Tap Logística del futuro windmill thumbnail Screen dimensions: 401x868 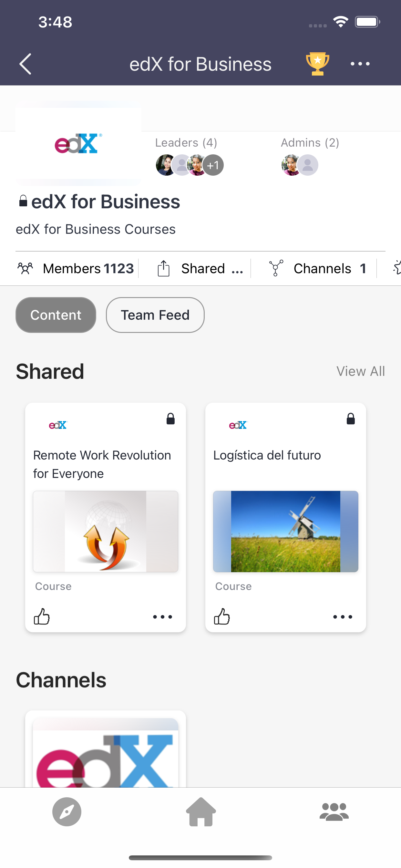pyautogui.click(x=285, y=532)
